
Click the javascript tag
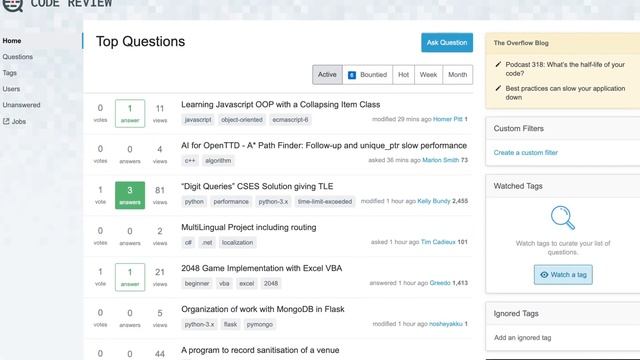pyautogui.click(x=198, y=120)
